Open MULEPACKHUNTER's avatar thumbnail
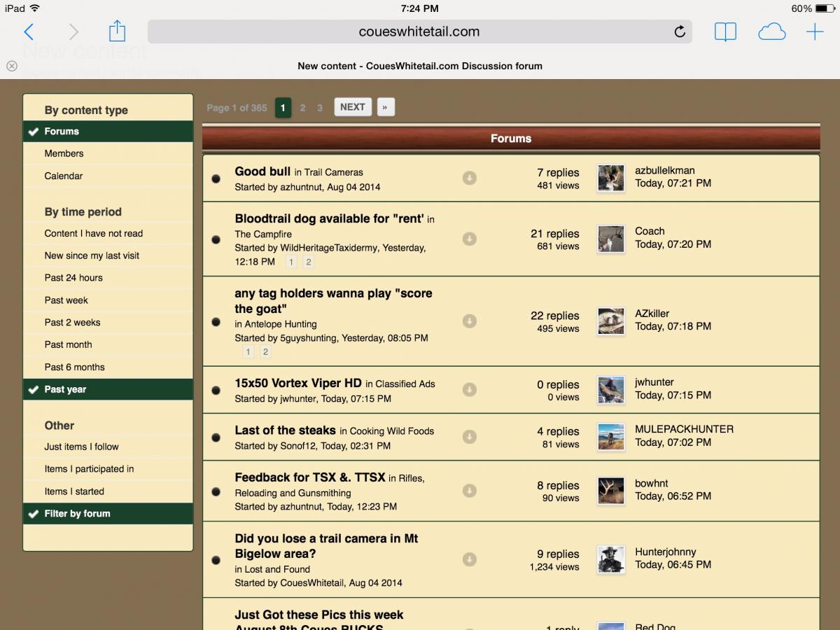Screen dimensions: 840x630 point(611,437)
